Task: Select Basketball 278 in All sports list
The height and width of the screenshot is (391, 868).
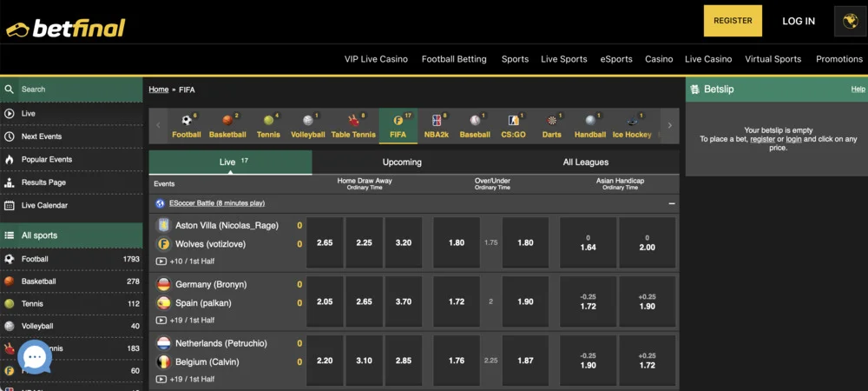Action: (x=71, y=282)
